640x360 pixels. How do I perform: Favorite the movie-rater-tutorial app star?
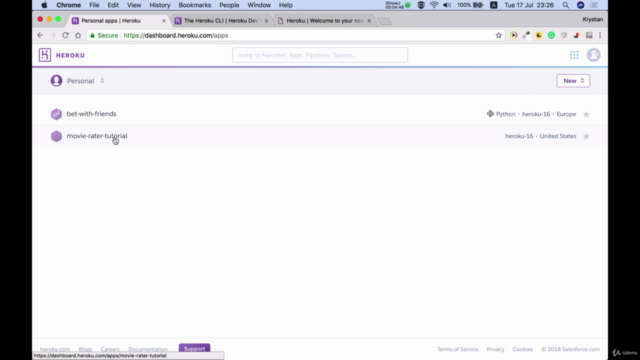[x=586, y=136]
